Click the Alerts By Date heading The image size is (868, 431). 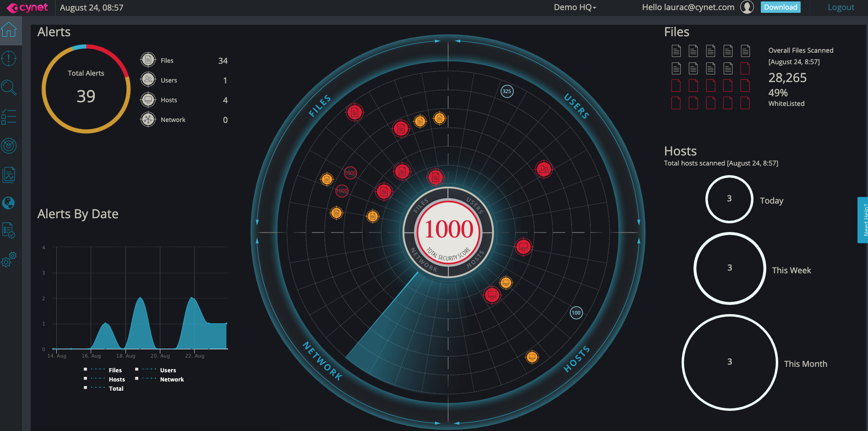coord(78,214)
